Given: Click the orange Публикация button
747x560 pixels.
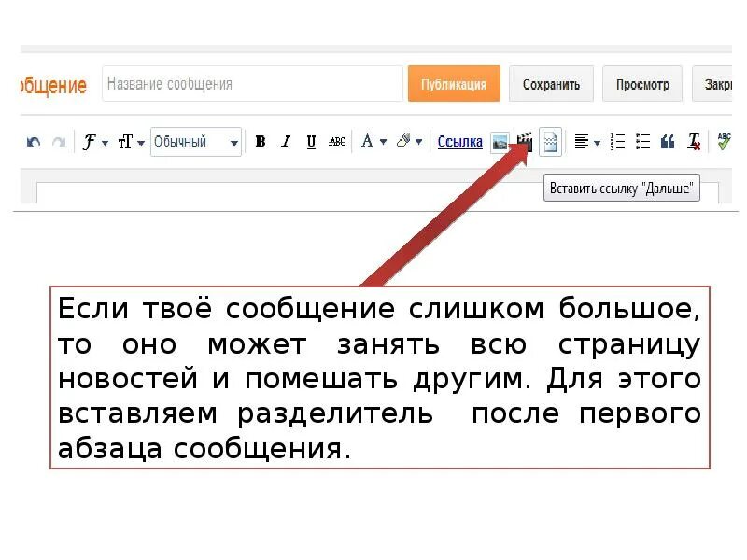Looking at the screenshot, I should point(454,84).
